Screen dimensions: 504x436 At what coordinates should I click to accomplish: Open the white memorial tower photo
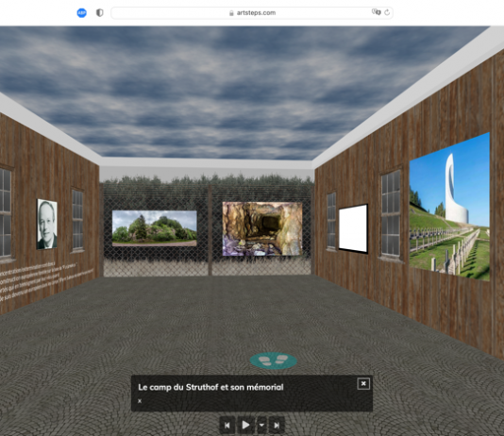(449, 207)
